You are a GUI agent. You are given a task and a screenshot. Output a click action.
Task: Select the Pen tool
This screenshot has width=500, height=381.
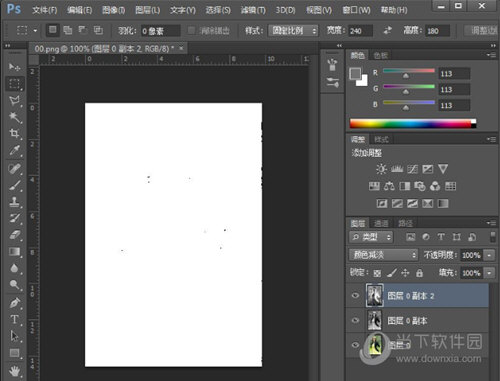(14, 303)
